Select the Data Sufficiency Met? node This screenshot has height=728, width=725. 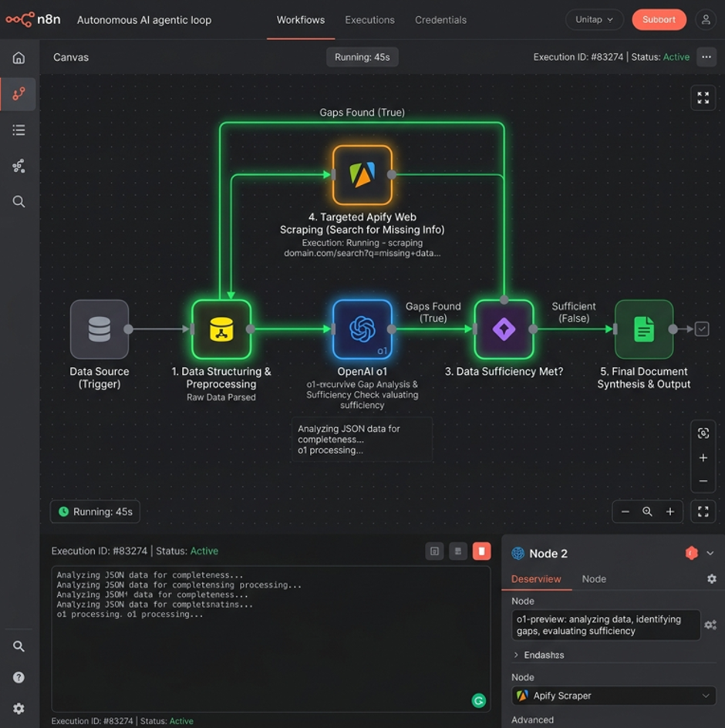pyautogui.click(x=504, y=329)
